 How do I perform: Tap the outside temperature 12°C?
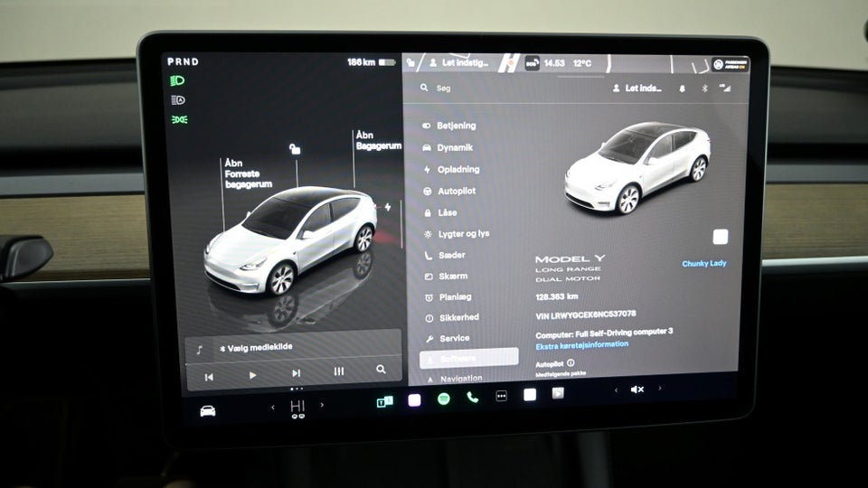click(582, 63)
